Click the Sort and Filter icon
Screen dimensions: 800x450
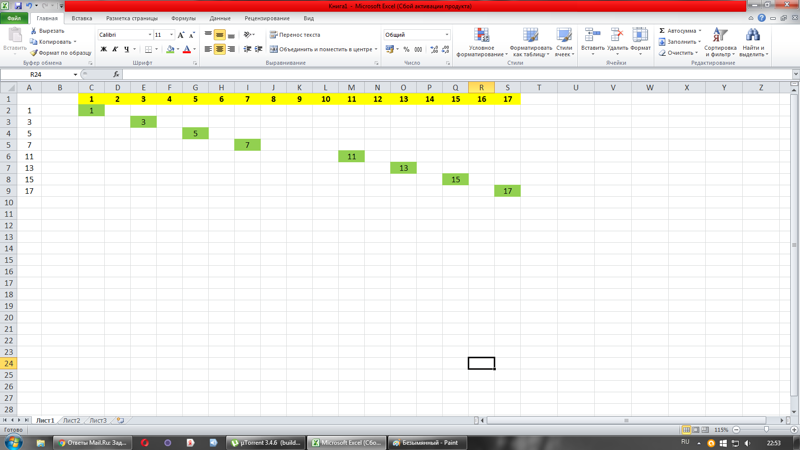point(719,36)
